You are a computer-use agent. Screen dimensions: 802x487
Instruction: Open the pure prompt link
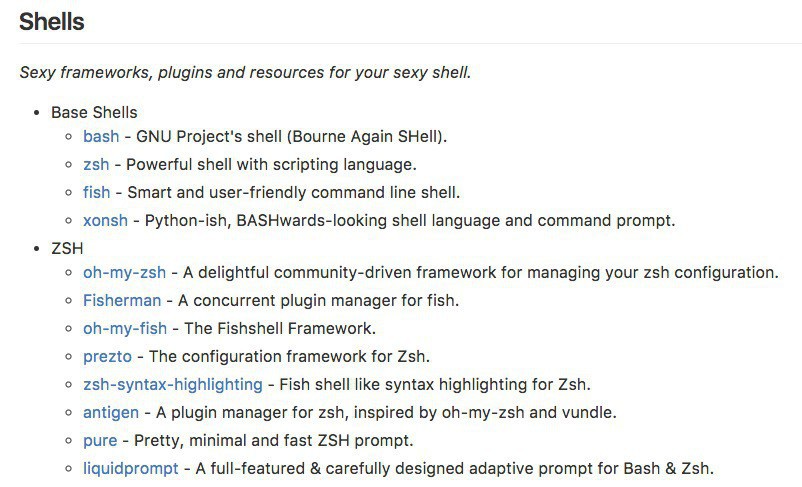click(100, 440)
